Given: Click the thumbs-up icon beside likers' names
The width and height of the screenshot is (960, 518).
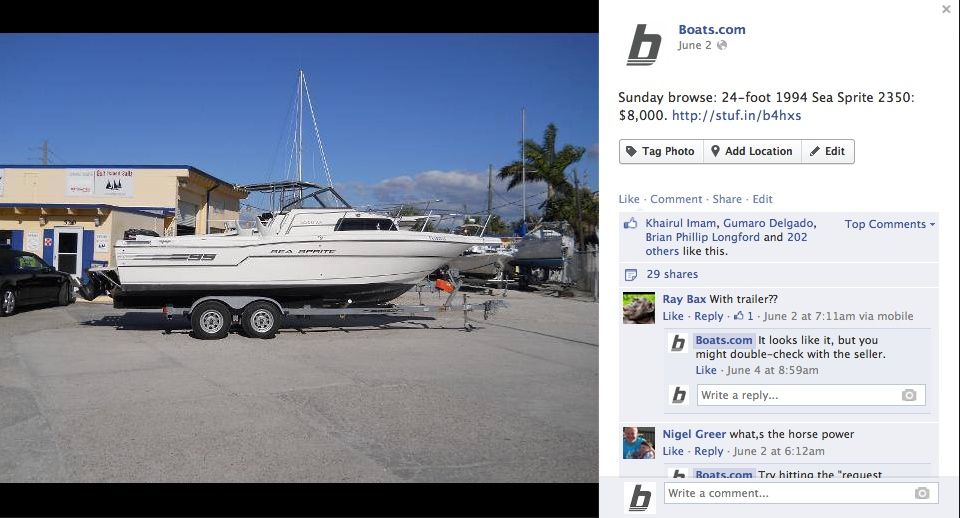Looking at the screenshot, I should pos(630,223).
